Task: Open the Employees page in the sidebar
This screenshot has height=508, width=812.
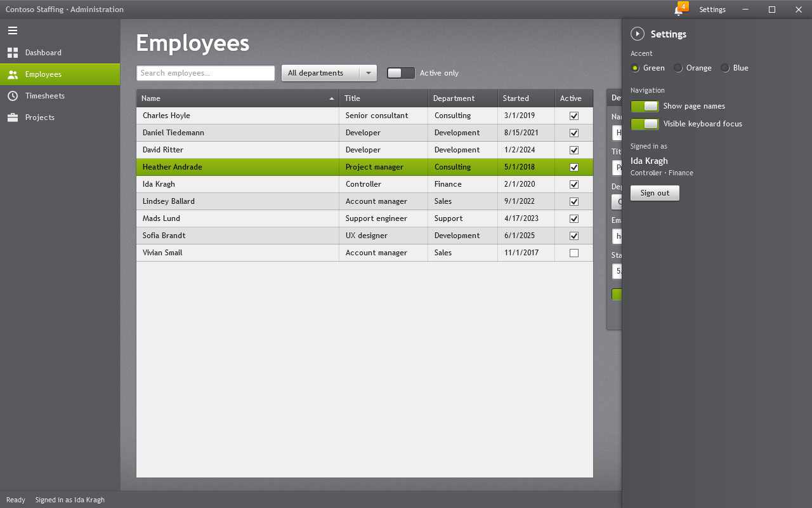Action: tap(60, 74)
